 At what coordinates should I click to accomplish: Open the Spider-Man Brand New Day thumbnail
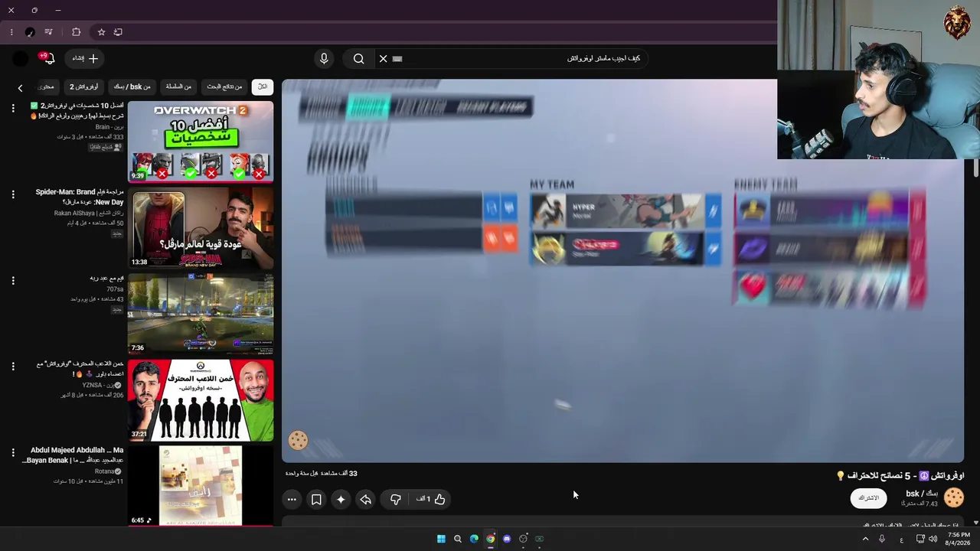coord(201,228)
